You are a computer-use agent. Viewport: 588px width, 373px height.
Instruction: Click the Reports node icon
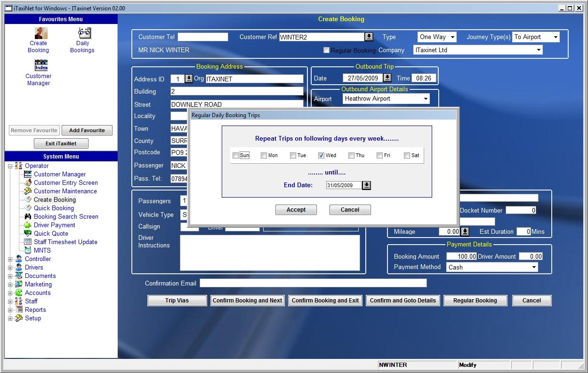(18, 310)
